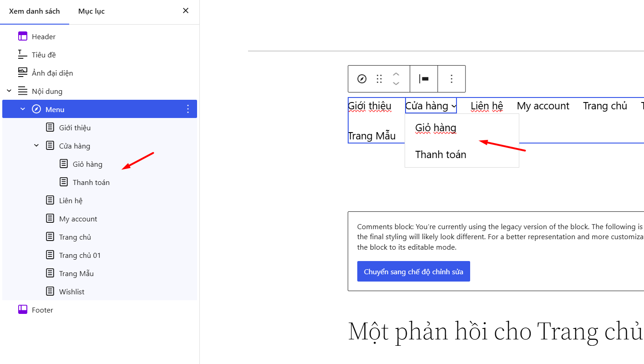Viewport: 644px width, 364px height.
Task: Open the three-dot options for the Menu block
Action: coord(188,109)
